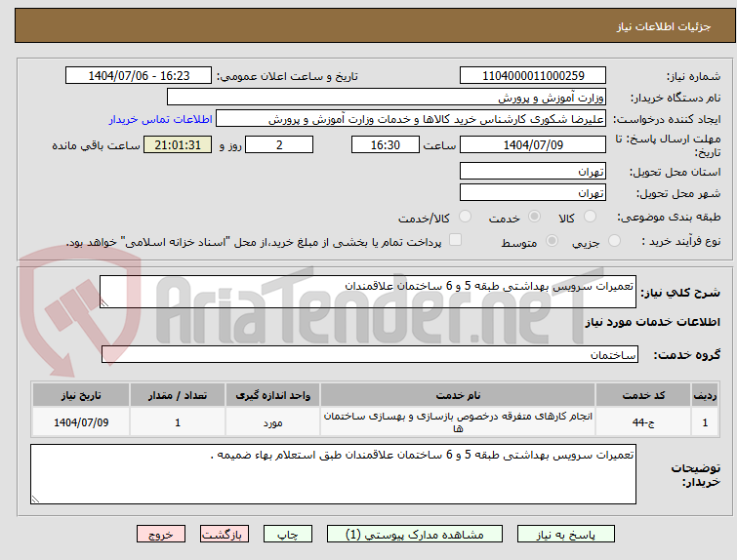Select the متوسط purchase type radio
This screenshot has width=737, height=560.
tap(552, 241)
